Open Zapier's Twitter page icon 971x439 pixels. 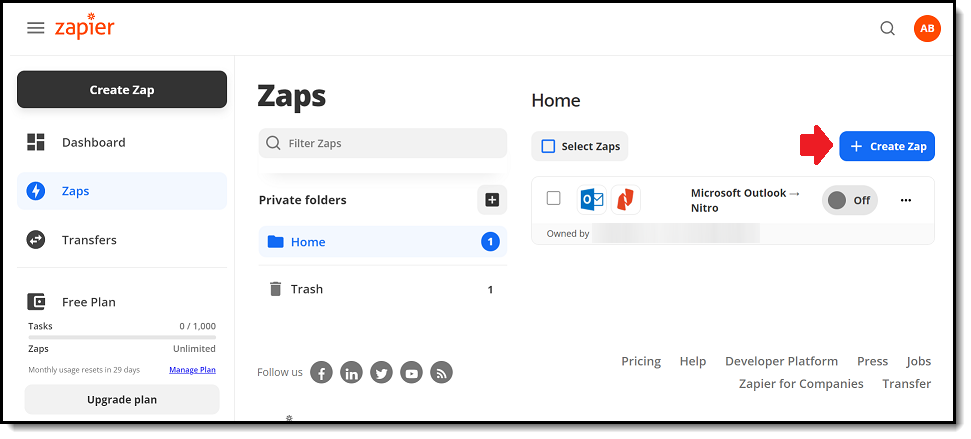pos(381,373)
